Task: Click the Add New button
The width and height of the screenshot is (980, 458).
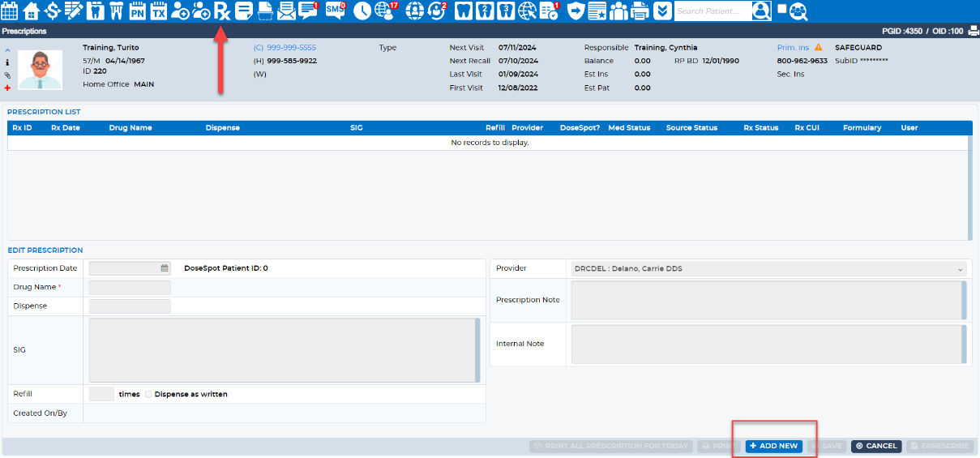Action: pos(773,446)
